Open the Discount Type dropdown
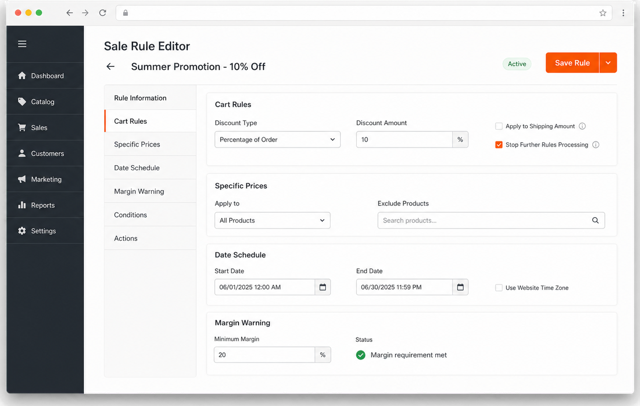Image resolution: width=640 pixels, height=406 pixels. click(278, 140)
